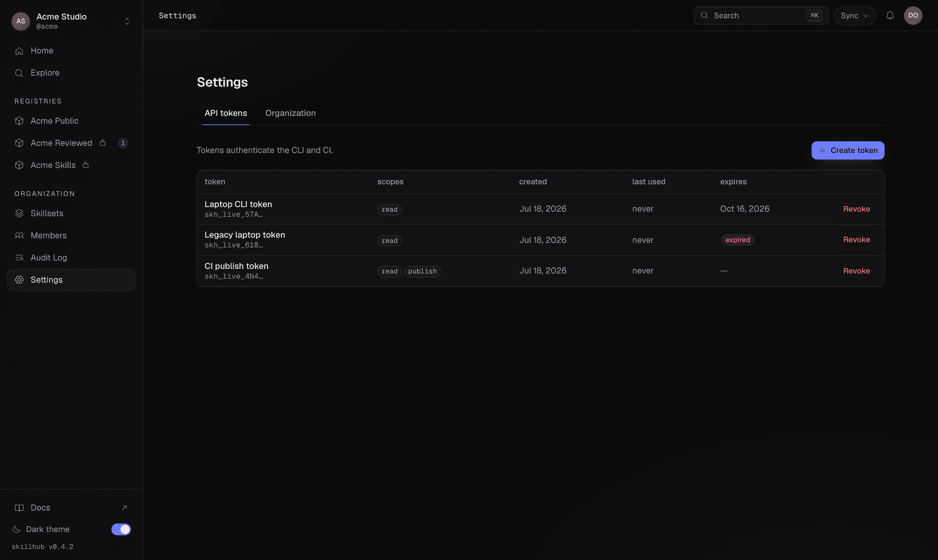Click the Jul 18, 2026 date on Laptop CLI token
Viewport: 938px width, 560px height.
pos(543,209)
